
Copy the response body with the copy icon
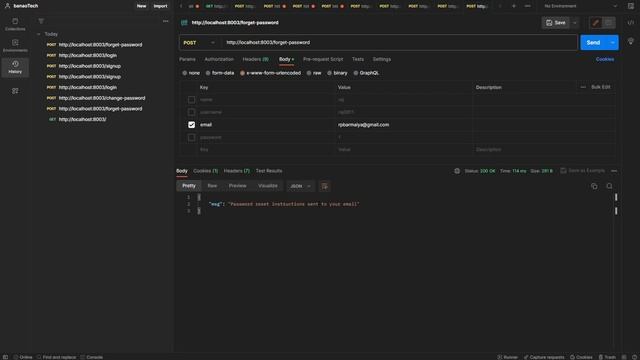pos(594,186)
